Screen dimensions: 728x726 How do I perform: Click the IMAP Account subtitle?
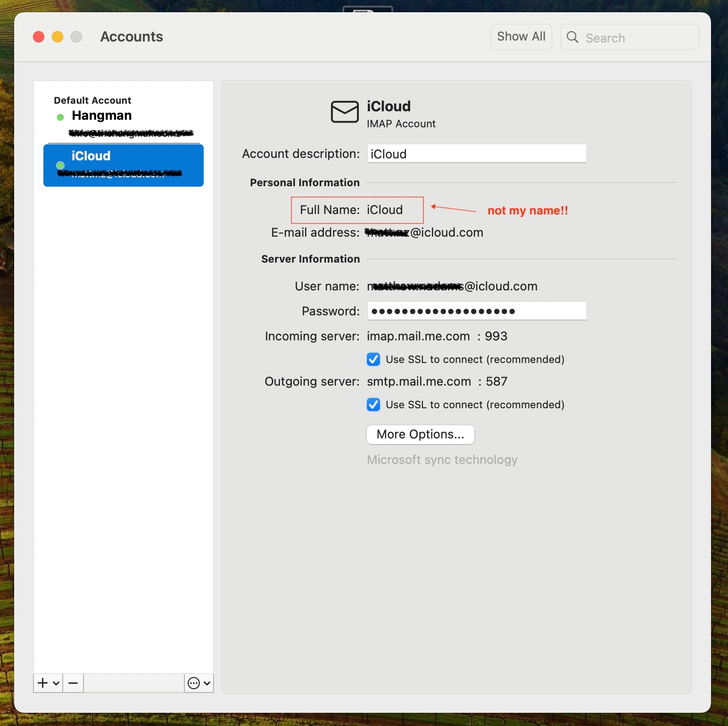(x=401, y=124)
